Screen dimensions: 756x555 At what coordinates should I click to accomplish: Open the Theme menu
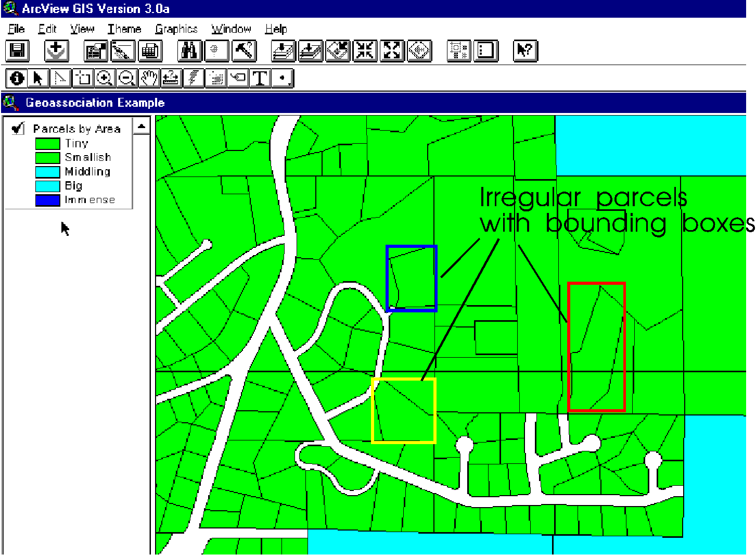point(124,29)
